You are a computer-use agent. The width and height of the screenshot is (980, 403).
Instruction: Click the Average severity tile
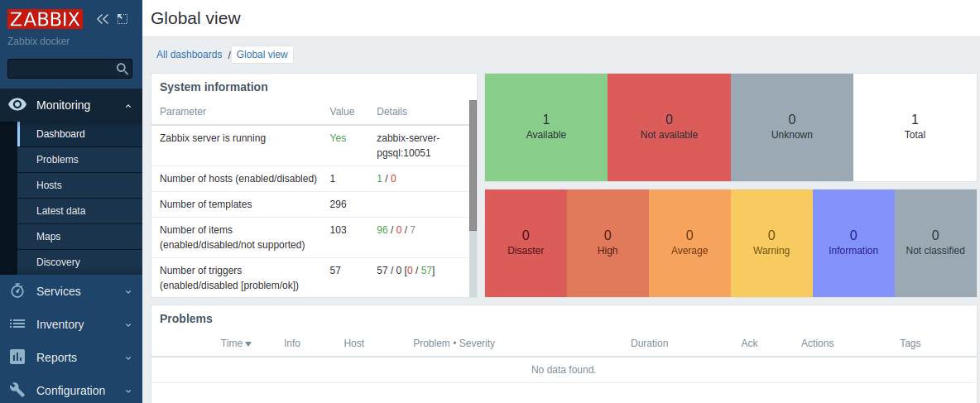pyautogui.click(x=689, y=243)
